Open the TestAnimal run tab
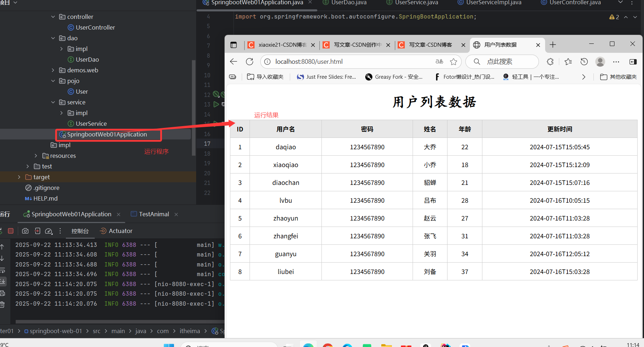 pos(150,214)
